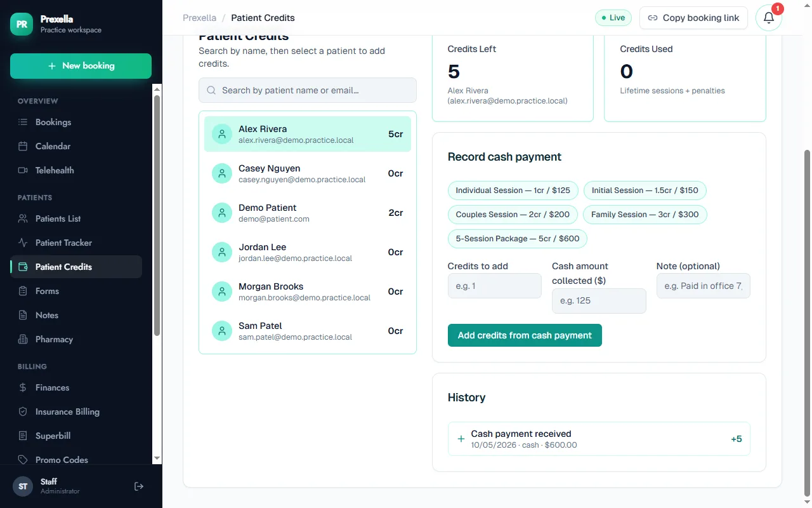Click the logout icon beside Staff
The image size is (812, 508).
[x=139, y=486]
